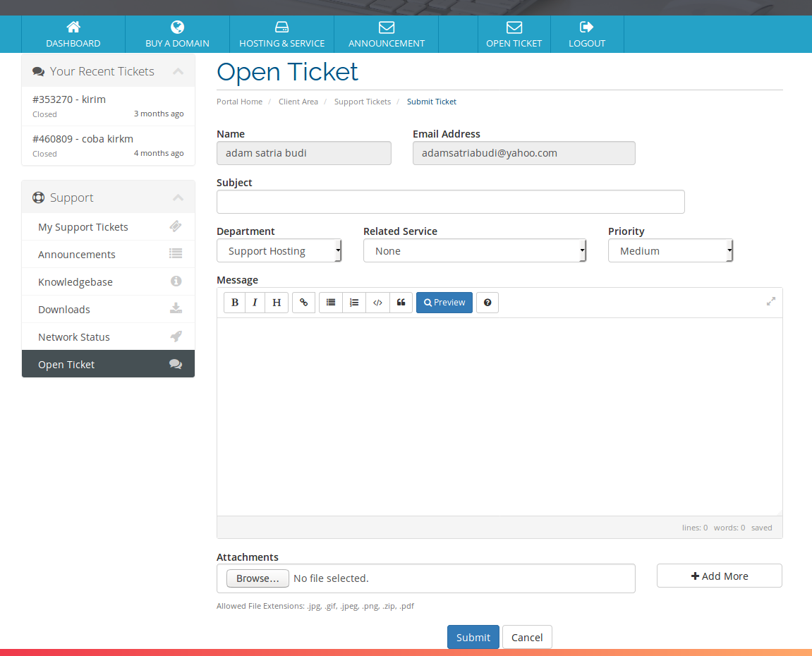Expand the message editor to fullscreen
Viewport: 812px width, 656px height.
pos(770,300)
